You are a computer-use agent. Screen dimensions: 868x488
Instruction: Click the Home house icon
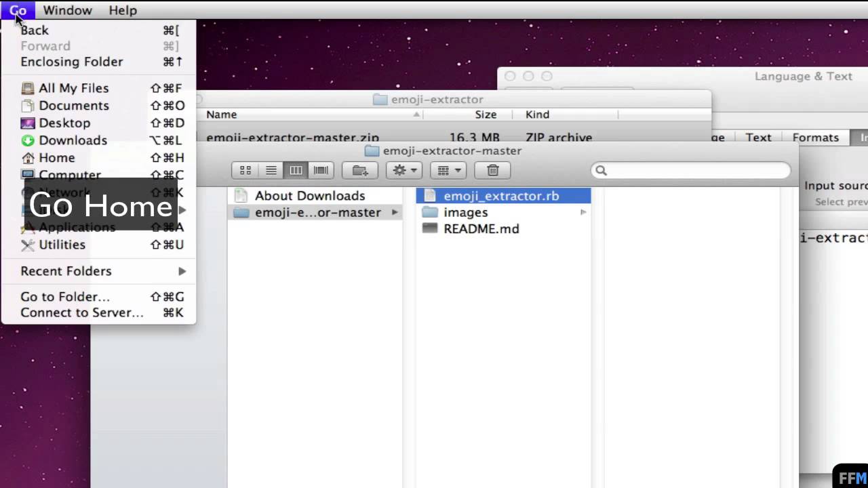[x=28, y=158]
